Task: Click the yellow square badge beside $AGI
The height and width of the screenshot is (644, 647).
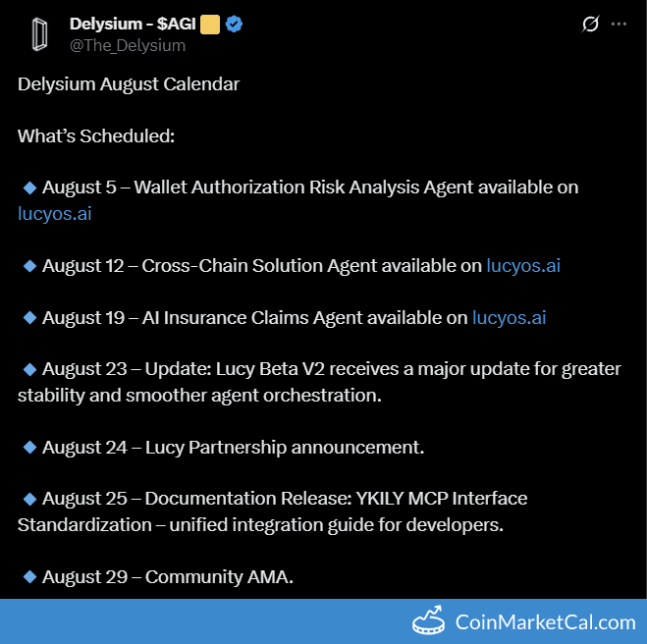Action: pyautogui.click(x=210, y=25)
